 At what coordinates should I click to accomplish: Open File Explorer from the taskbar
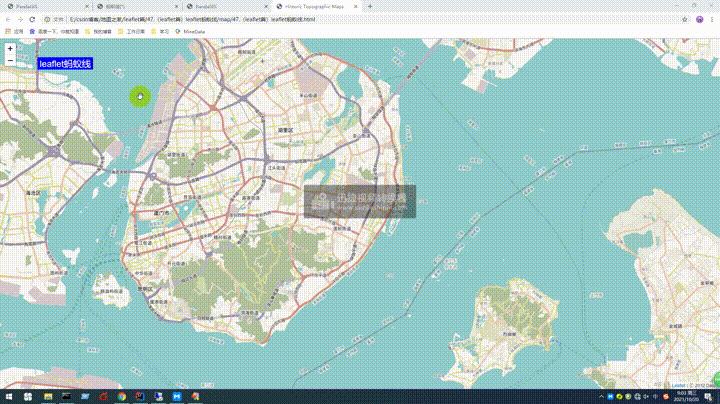[x=48, y=397]
